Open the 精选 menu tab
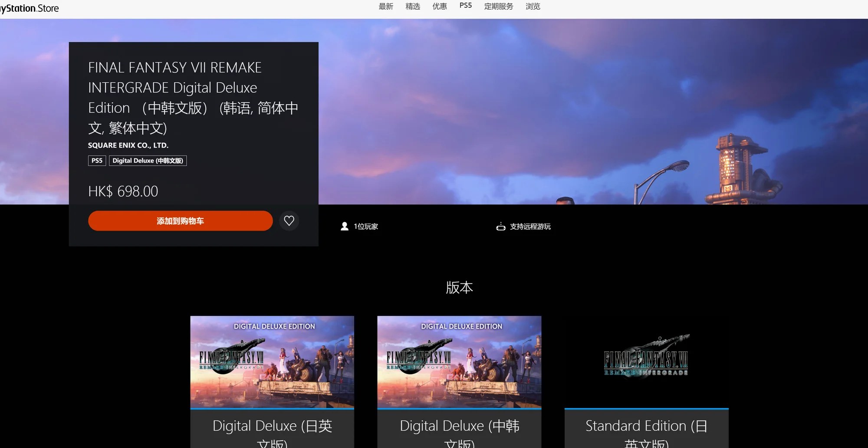Image resolution: width=868 pixels, height=448 pixels. [413, 7]
